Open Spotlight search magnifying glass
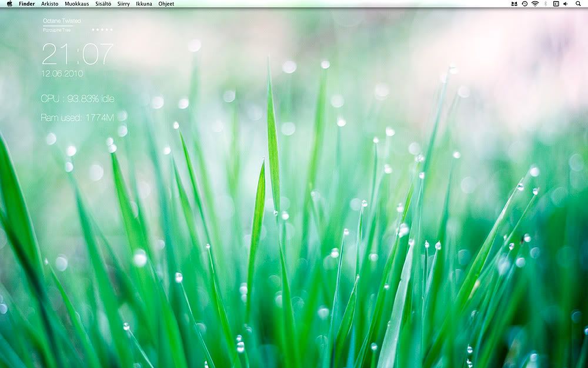Image resolution: width=588 pixels, height=368 pixels. point(578,4)
